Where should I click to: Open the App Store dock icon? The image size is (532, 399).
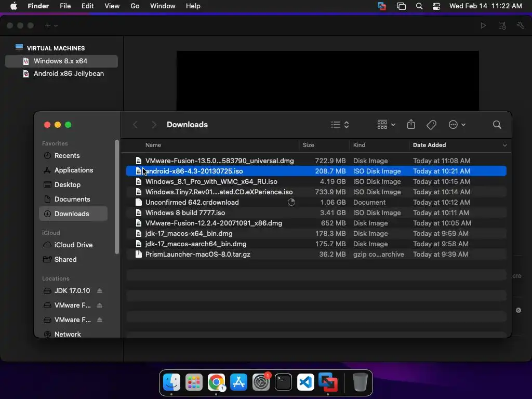coord(238,382)
